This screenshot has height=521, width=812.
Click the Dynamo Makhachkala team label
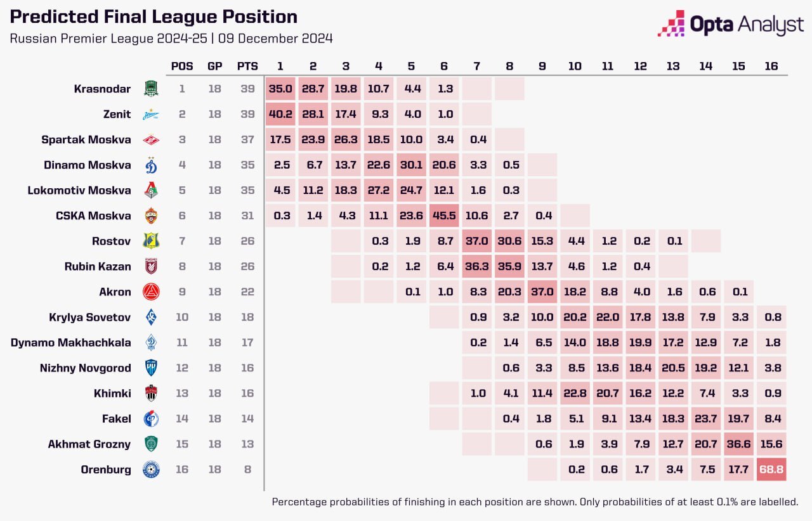pyautogui.click(x=71, y=343)
